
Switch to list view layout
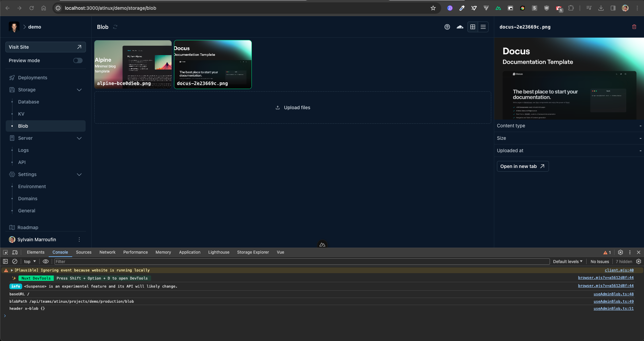483,27
